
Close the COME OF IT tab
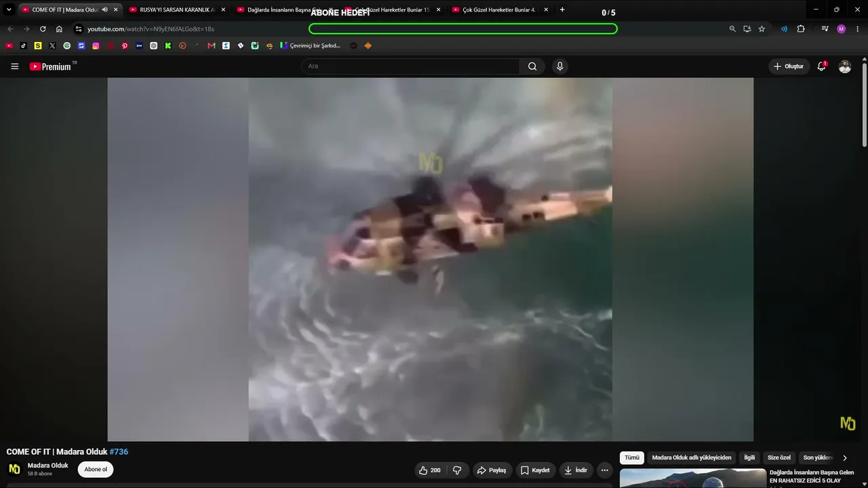pos(115,9)
